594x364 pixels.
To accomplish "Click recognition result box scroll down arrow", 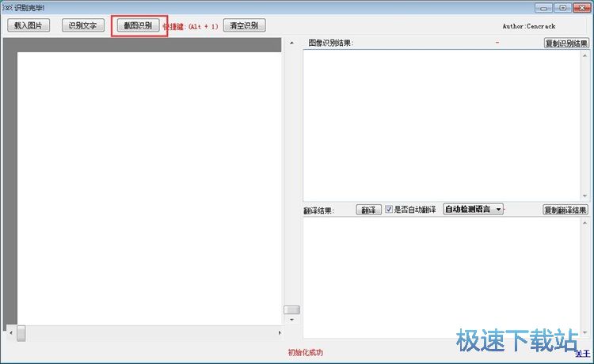I will point(585,195).
